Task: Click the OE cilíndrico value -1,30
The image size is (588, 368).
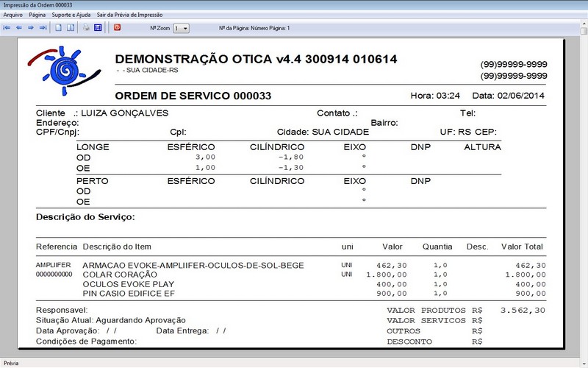Action: tap(290, 168)
